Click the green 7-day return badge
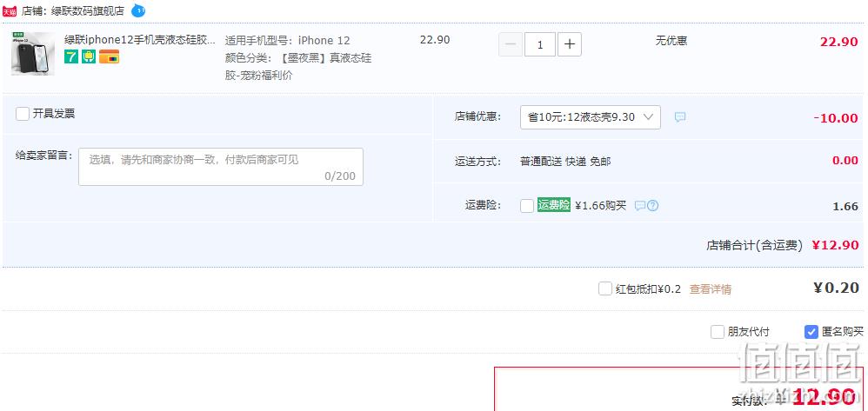 70,56
